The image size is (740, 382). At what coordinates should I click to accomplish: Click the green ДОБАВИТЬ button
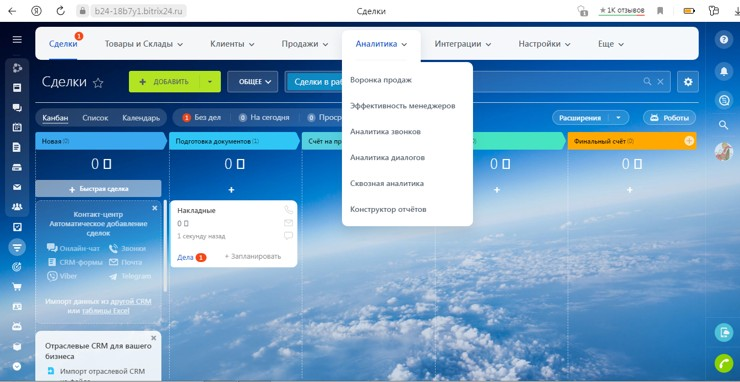point(164,82)
